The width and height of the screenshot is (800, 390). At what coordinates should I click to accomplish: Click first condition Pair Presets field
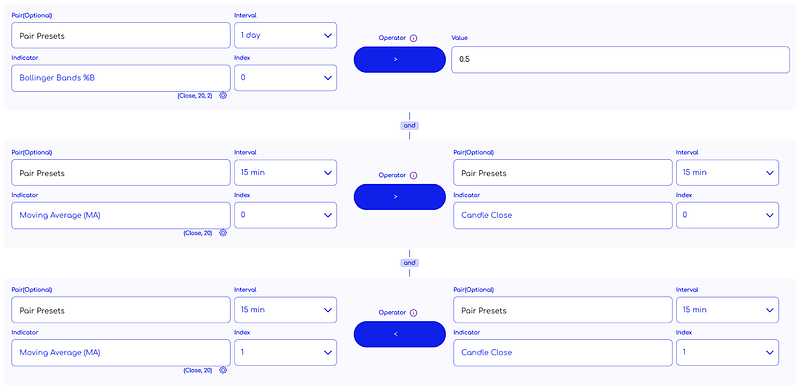point(121,36)
